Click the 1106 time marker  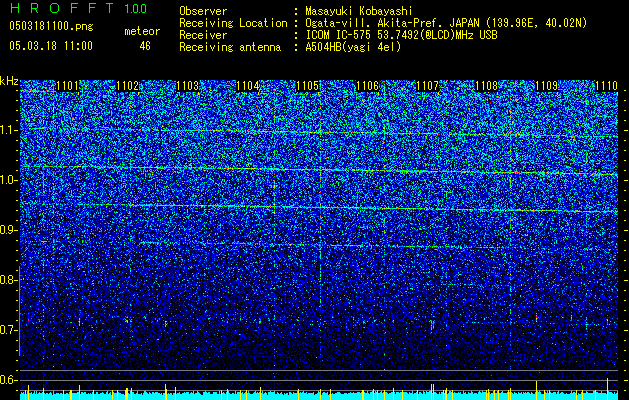click(367, 85)
